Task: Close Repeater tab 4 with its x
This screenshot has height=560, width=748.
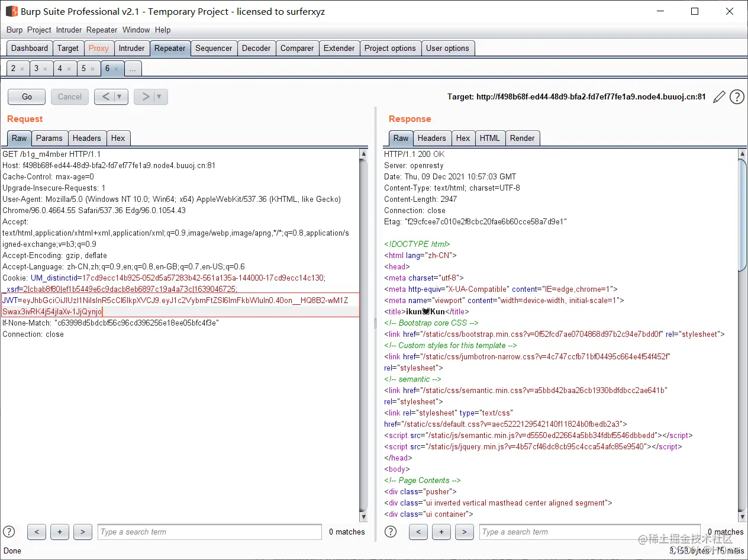Action: [69, 69]
